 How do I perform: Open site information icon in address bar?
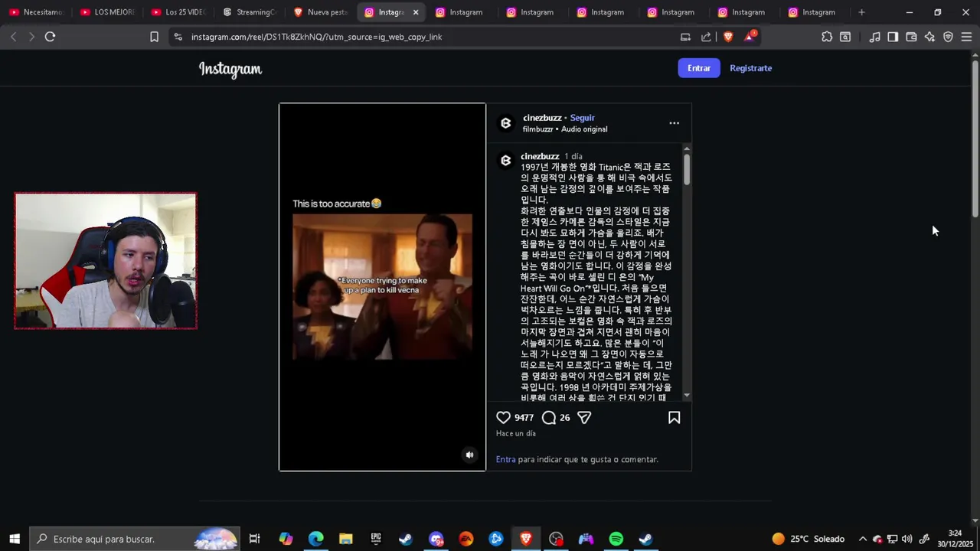(178, 37)
